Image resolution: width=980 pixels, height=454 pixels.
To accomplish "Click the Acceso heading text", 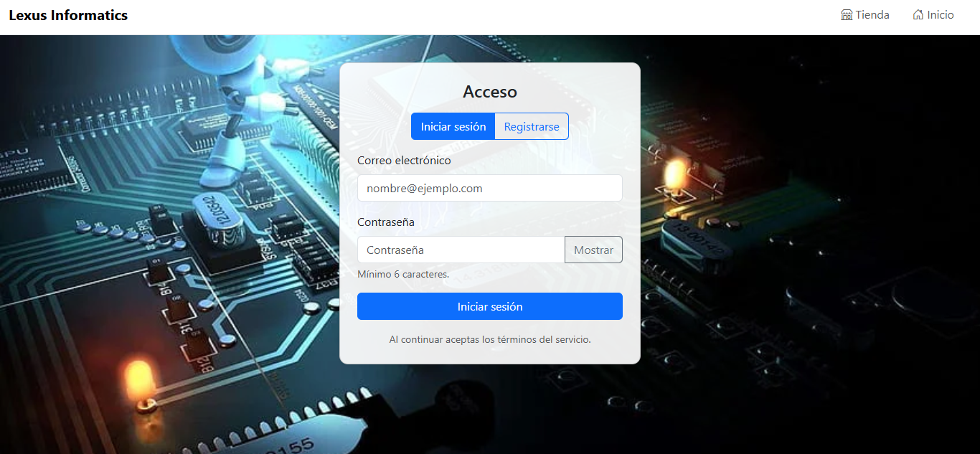I will (490, 92).
